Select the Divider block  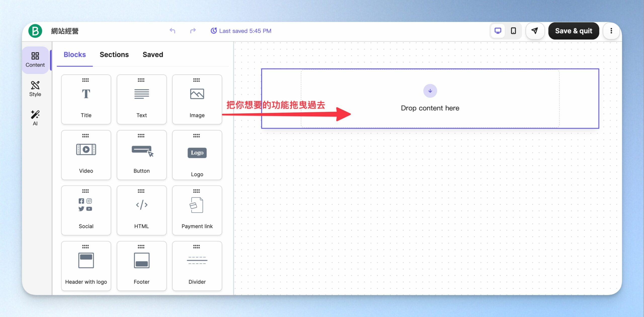point(197,266)
